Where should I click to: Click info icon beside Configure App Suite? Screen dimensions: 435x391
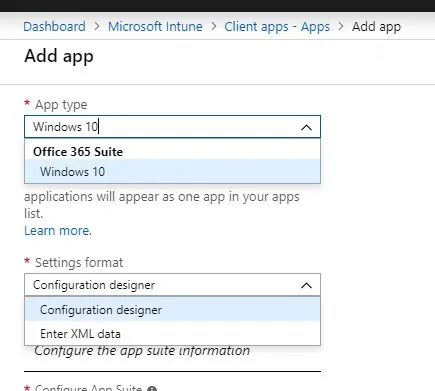pyautogui.click(x=152, y=389)
